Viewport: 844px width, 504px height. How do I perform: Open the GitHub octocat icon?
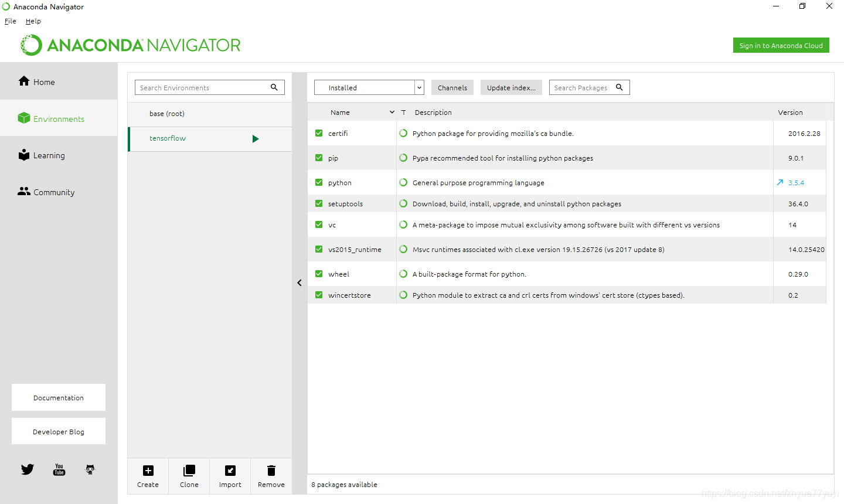coord(90,469)
